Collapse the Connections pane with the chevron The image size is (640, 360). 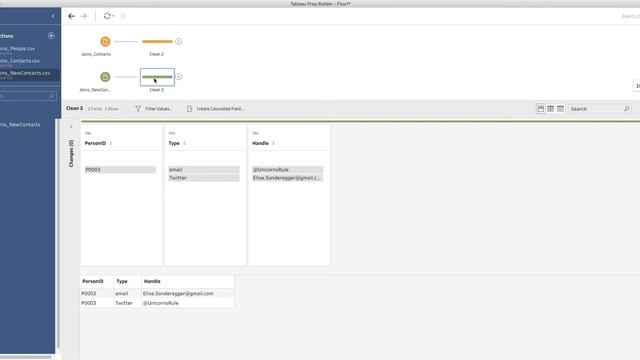coord(53,16)
